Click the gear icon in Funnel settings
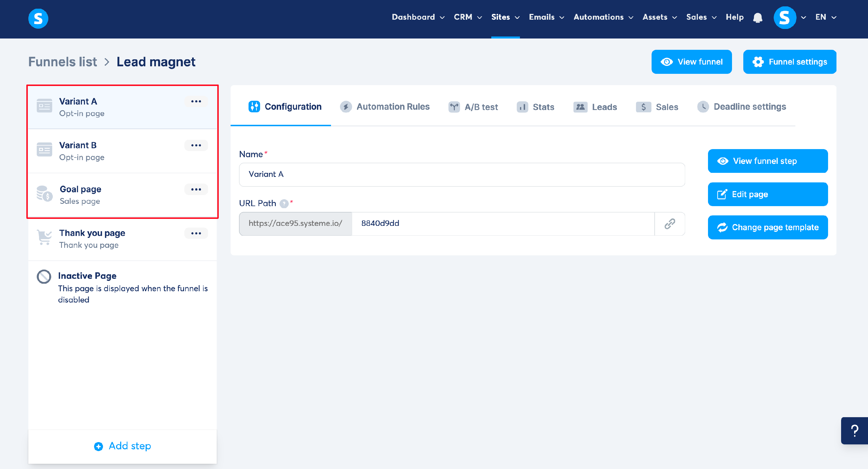 pos(758,62)
